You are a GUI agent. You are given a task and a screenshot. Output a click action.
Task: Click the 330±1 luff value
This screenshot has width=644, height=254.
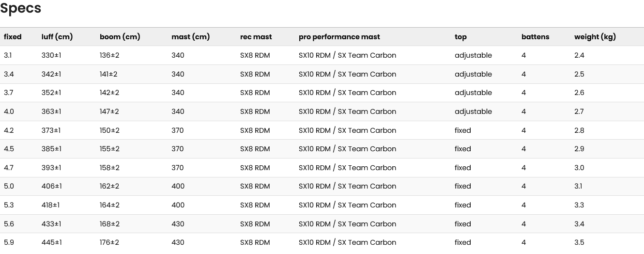point(51,55)
